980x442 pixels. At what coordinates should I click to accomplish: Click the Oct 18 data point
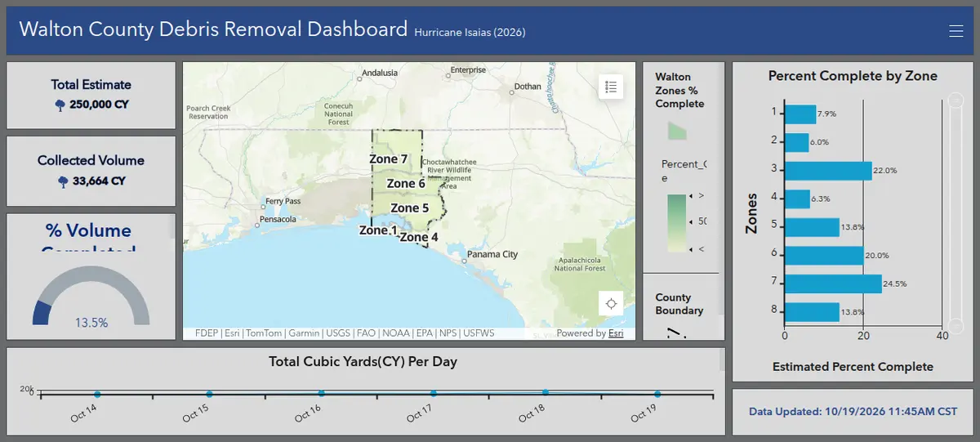(x=546, y=393)
